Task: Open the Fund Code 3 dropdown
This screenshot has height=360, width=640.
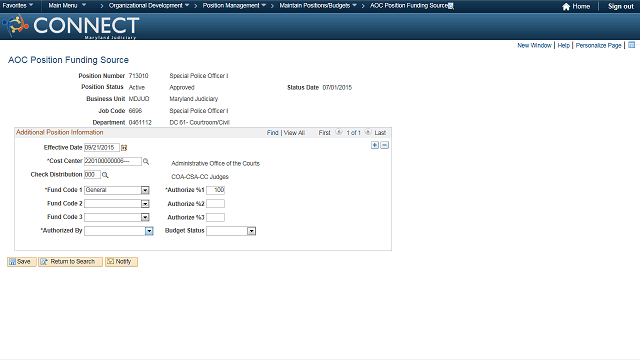Action: tap(145, 217)
